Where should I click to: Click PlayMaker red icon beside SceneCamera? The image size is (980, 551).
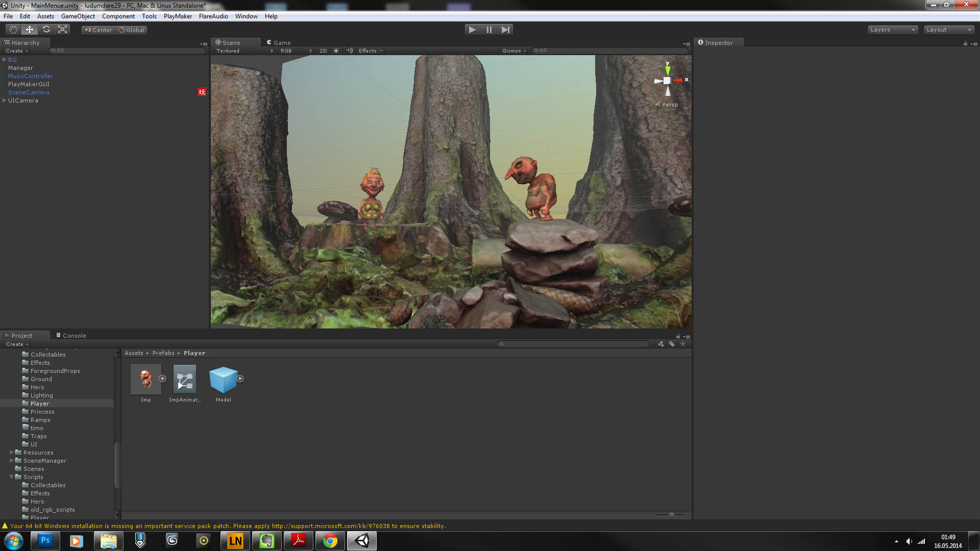click(x=202, y=92)
